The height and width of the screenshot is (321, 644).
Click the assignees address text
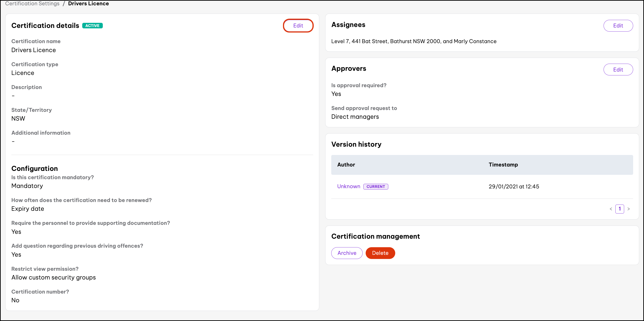point(413,42)
